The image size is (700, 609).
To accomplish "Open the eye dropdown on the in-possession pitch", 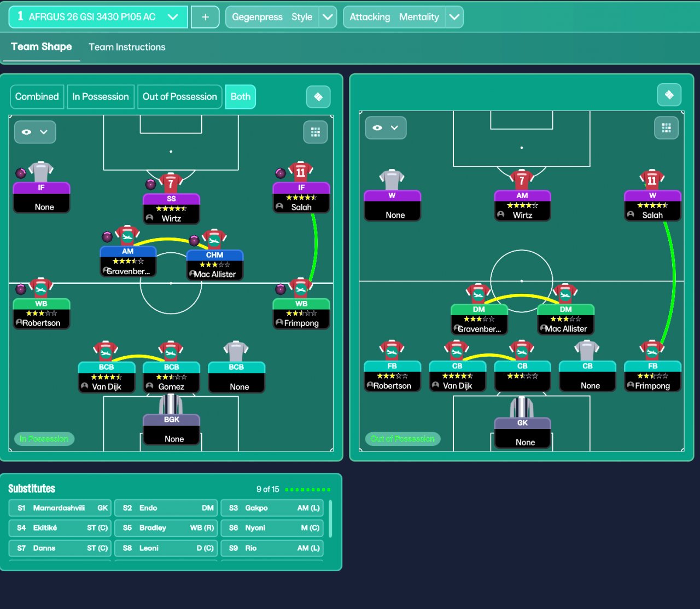I will [35, 132].
